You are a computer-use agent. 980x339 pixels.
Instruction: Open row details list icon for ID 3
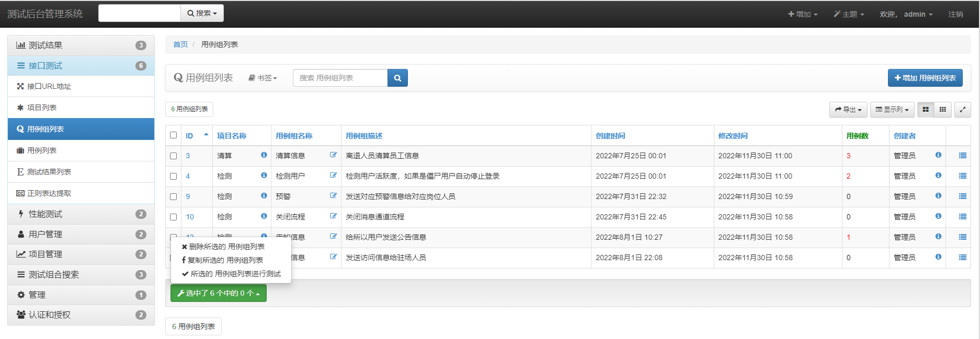click(x=962, y=156)
